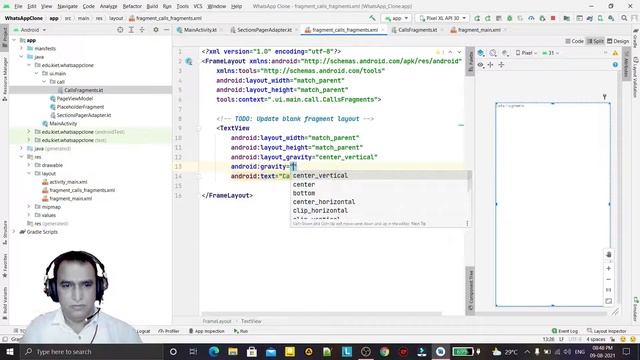This screenshot has width=640, height=360.
Task: Select MainActivity in project tree
Action: (63, 123)
